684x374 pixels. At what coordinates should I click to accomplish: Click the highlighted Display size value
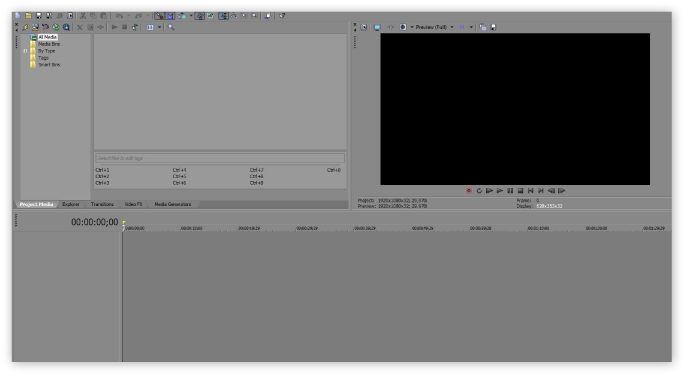coord(549,206)
